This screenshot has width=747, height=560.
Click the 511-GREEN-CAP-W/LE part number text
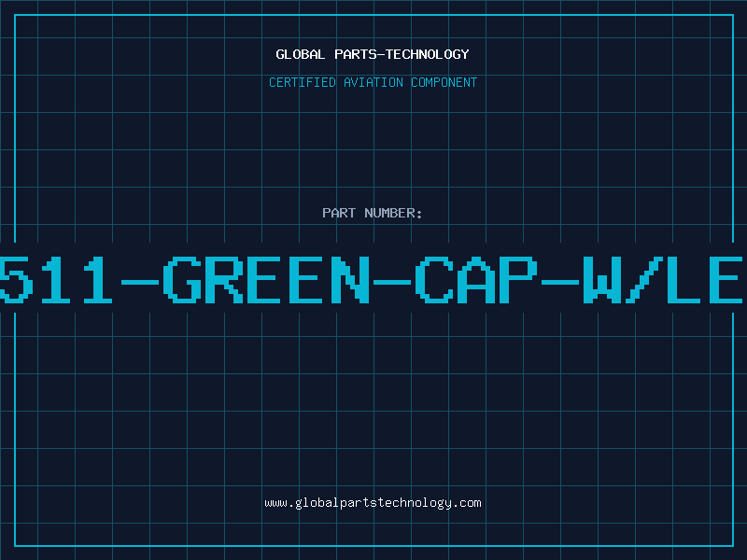pyautogui.click(x=371, y=280)
